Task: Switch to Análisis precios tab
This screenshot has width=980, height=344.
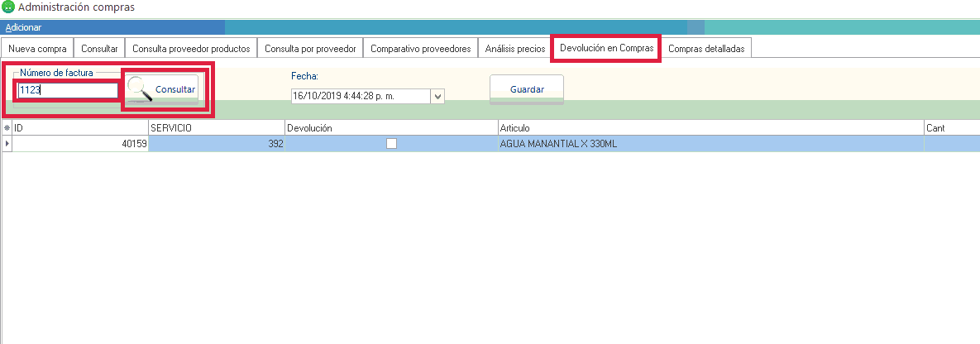Action: point(514,49)
